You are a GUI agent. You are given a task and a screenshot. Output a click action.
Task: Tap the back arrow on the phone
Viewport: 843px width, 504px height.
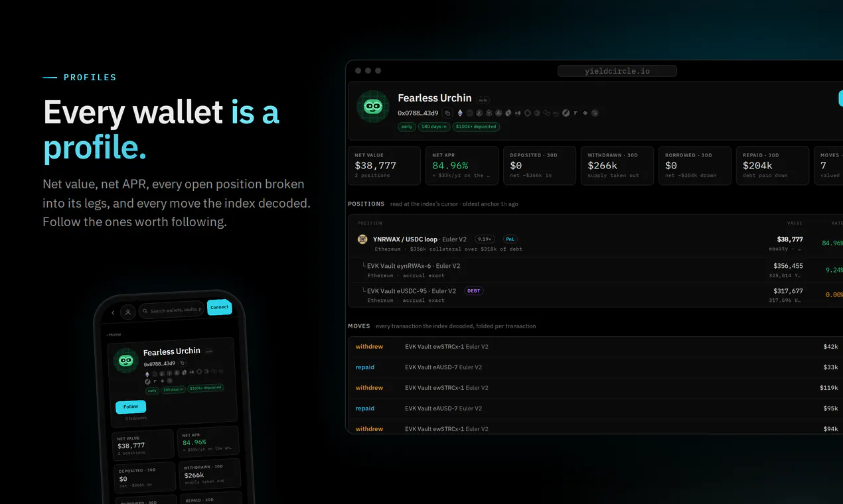pyautogui.click(x=113, y=312)
